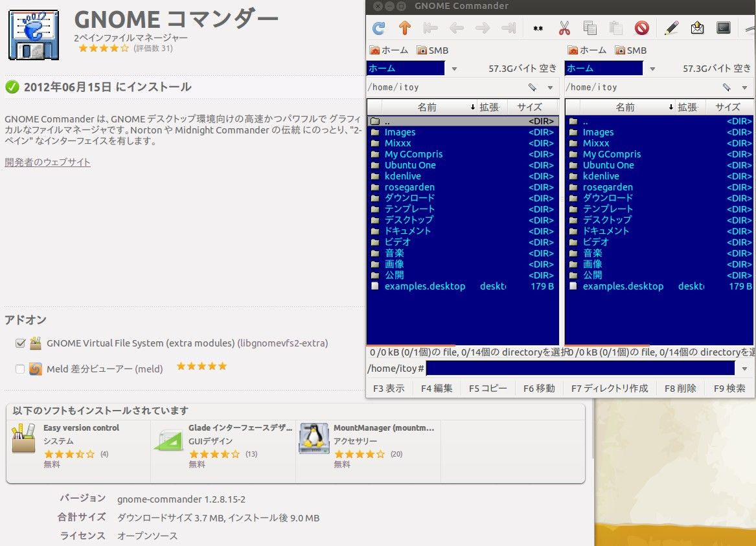Click the red Delete toolbar icon
Viewport: 756px width, 546px height.
point(642,28)
